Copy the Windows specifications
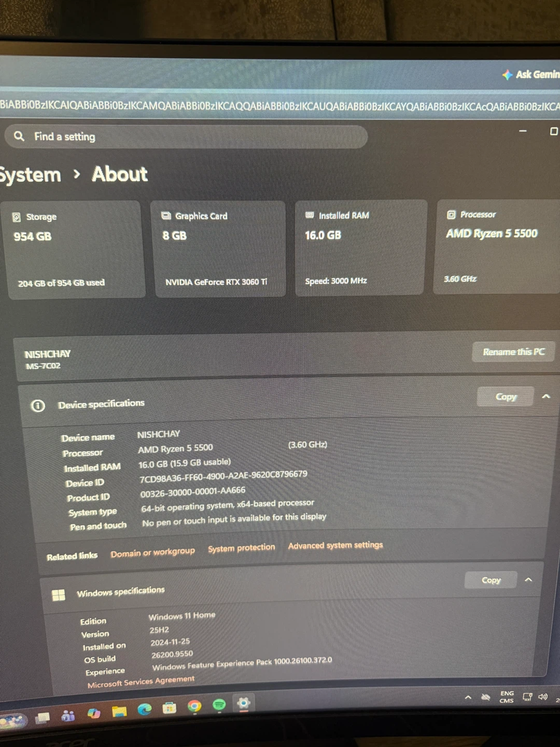The height and width of the screenshot is (747, 560). pos(491,580)
